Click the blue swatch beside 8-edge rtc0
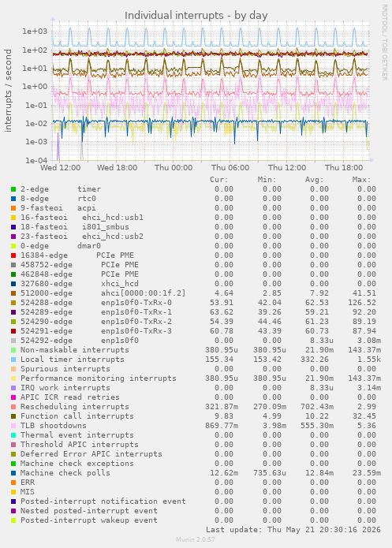392x548 pixels. [x=13, y=199]
